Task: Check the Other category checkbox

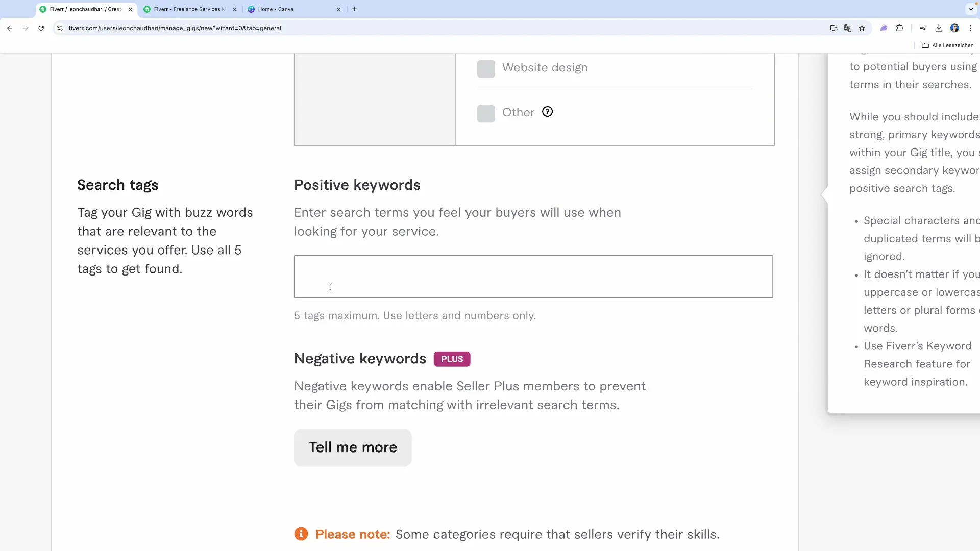Action: 486,113
